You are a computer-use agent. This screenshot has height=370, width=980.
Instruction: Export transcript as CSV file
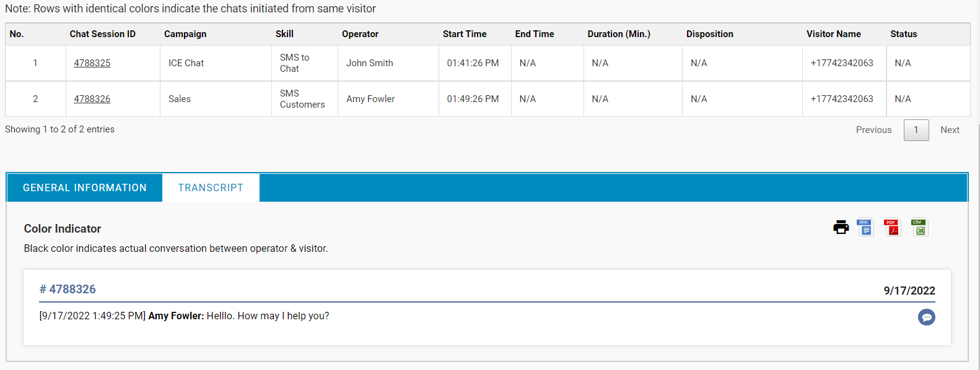click(919, 228)
